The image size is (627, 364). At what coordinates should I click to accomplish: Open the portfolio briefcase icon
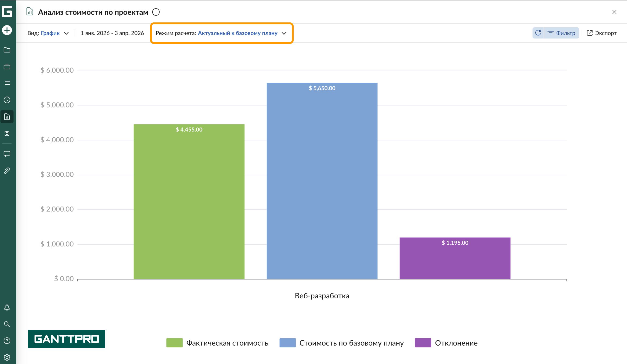[x=7, y=67]
